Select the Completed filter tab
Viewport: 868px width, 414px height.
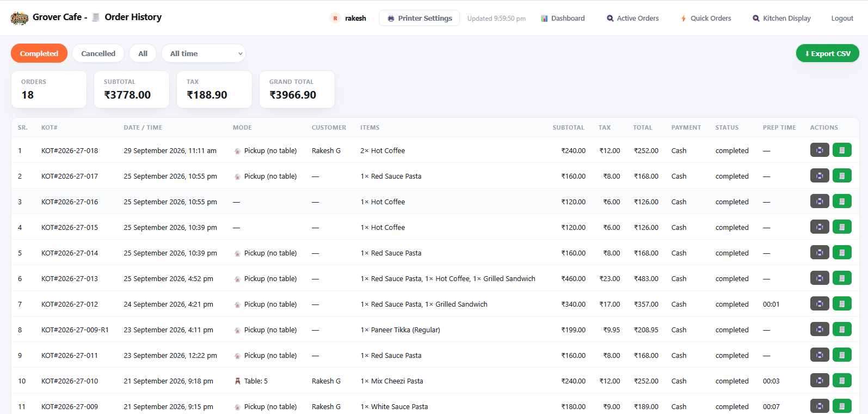pos(39,53)
